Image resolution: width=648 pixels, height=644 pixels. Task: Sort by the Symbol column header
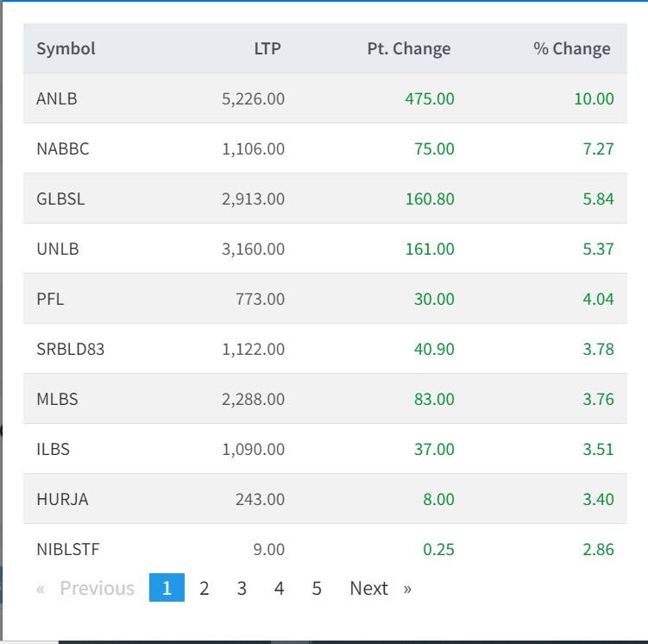[66, 48]
